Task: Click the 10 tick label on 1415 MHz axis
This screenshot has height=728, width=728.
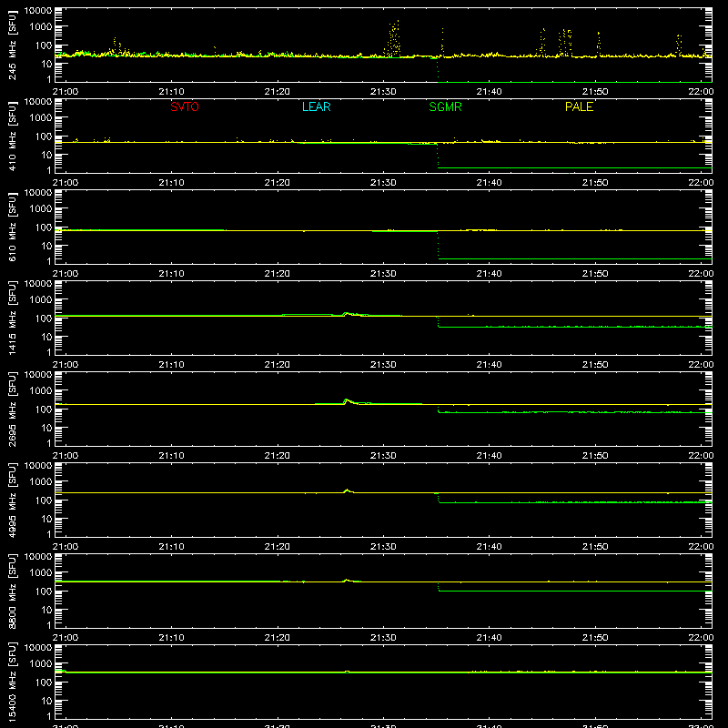Action: click(46, 337)
